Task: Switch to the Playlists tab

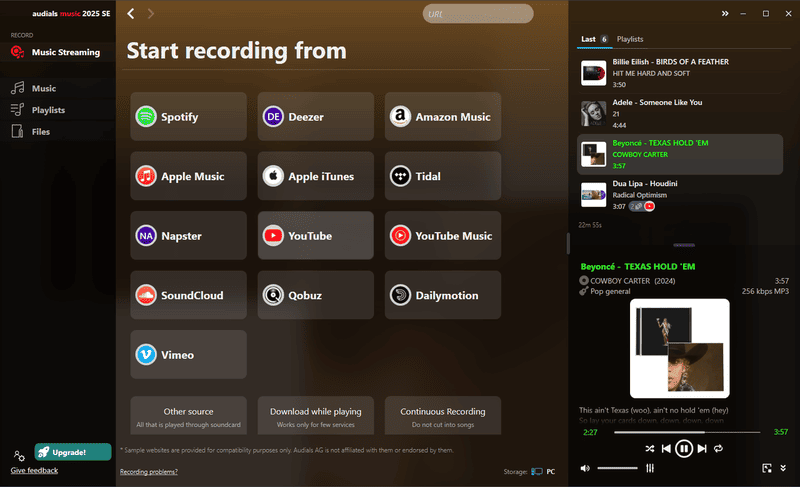Action: (x=630, y=39)
